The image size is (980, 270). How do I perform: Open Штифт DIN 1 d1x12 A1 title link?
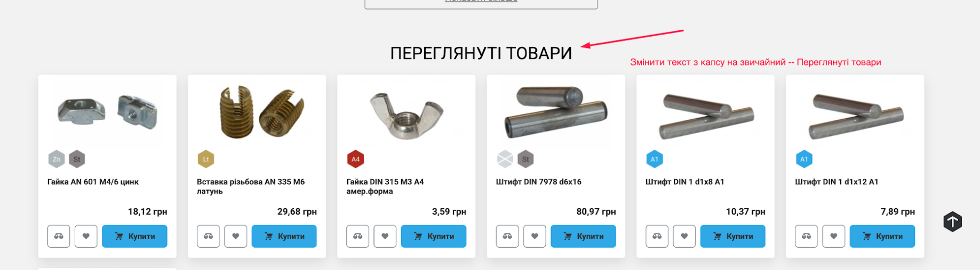tap(836, 182)
